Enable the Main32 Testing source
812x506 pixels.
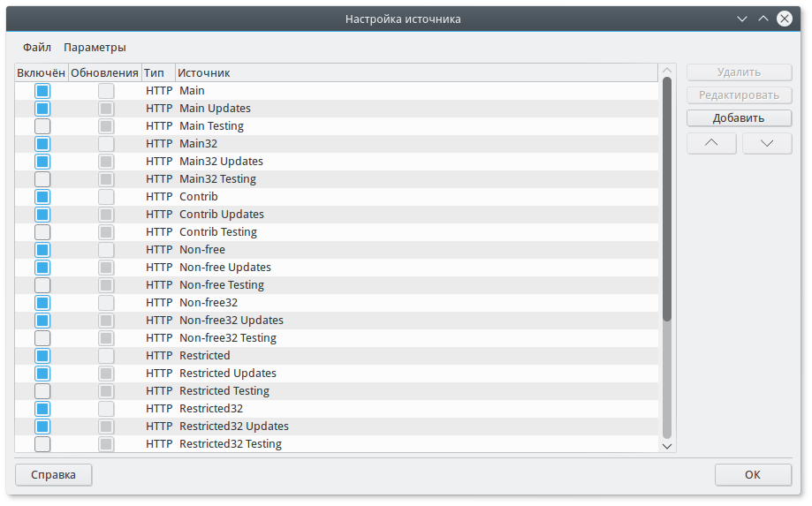(42, 179)
